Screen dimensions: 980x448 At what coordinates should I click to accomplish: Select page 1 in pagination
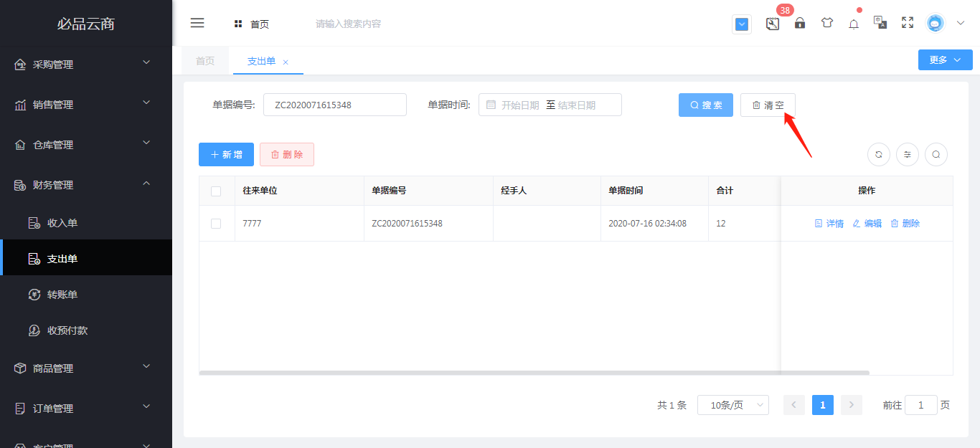823,405
